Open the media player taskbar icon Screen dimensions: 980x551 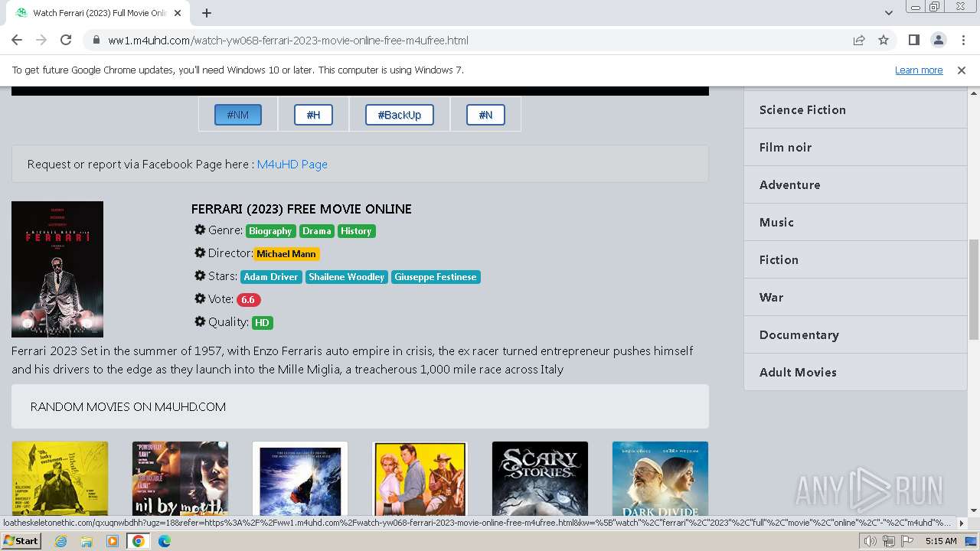(113, 541)
